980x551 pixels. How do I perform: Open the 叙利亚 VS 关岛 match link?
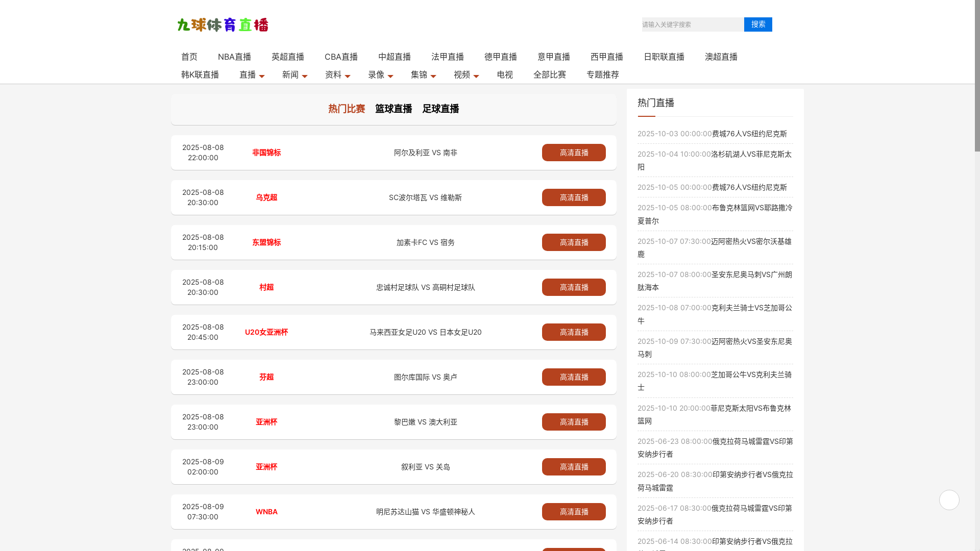[426, 467]
